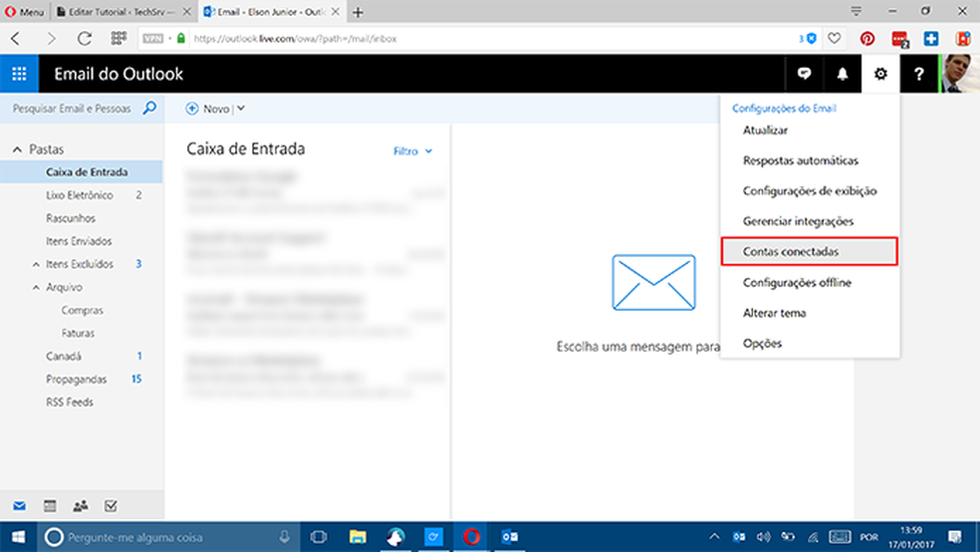This screenshot has width=980, height=552.
Task: Select Caixa de Entrada folder
Action: coord(82,172)
